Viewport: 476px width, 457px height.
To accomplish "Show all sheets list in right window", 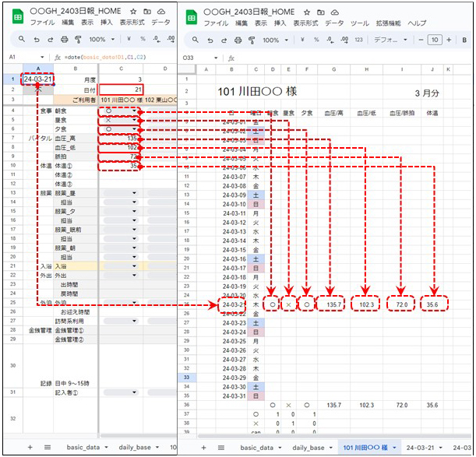I will [x=221, y=448].
